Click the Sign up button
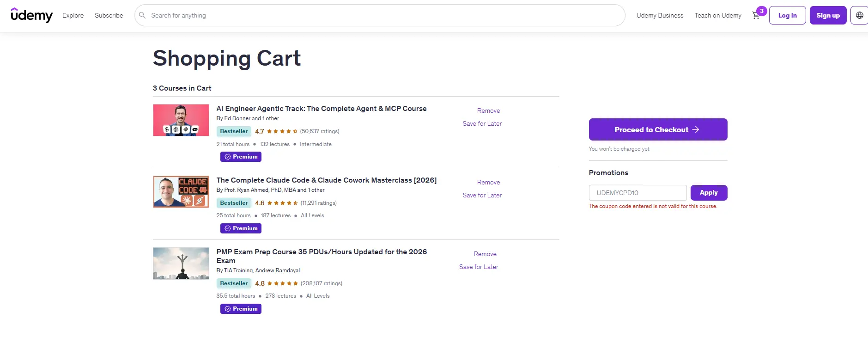 pos(828,15)
